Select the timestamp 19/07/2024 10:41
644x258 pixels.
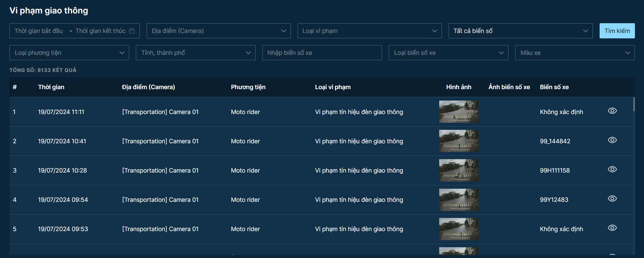pos(62,141)
